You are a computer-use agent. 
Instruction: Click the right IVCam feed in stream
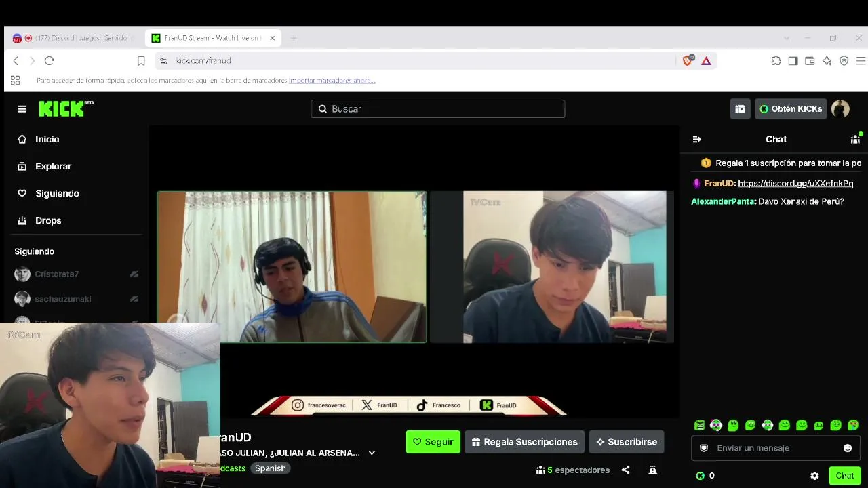point(552,267)
